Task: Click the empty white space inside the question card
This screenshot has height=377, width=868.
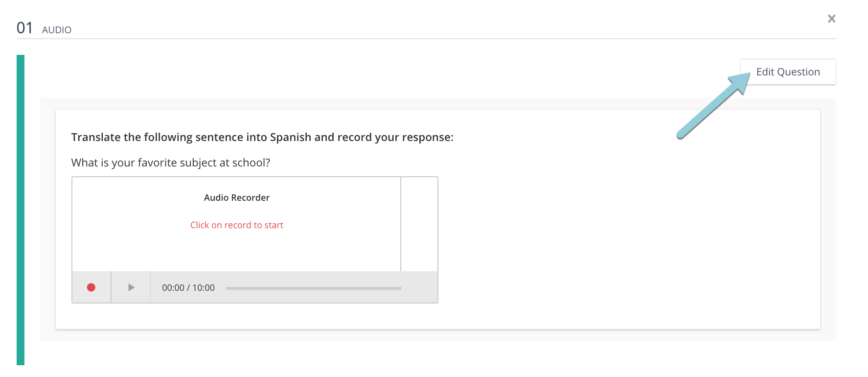Action: pos(626,235)
